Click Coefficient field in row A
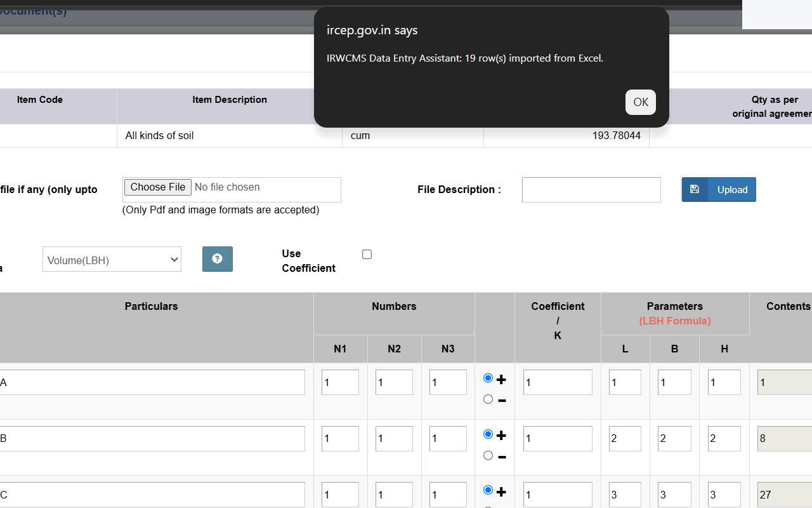Screen dimensions: 812x508 click(558, 382)
